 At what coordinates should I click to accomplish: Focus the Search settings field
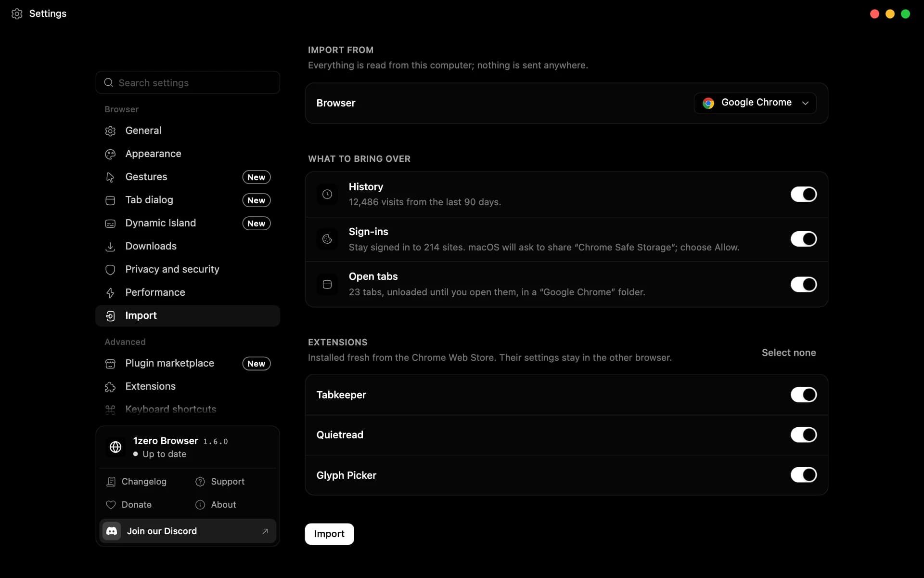coord(188,82)
